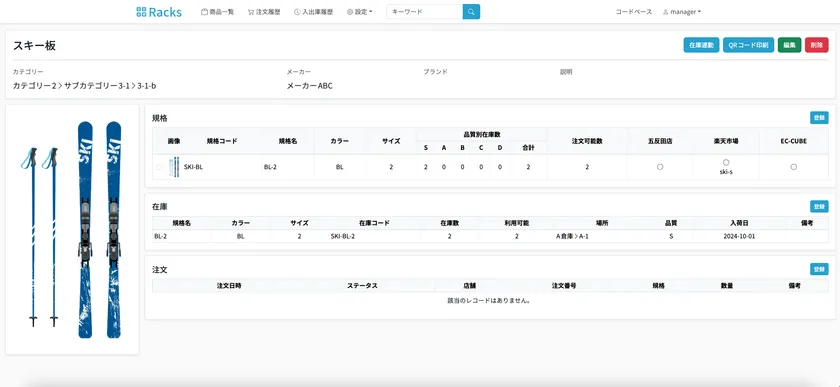Click the 五反田店 circle for SKI-BL

[x=660, y=167]
